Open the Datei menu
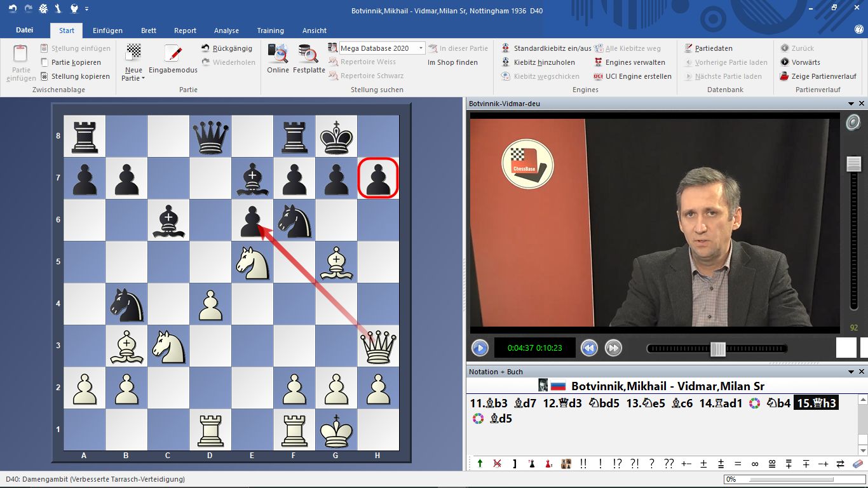This screenshot has height=488, width=868. (25, 30)
